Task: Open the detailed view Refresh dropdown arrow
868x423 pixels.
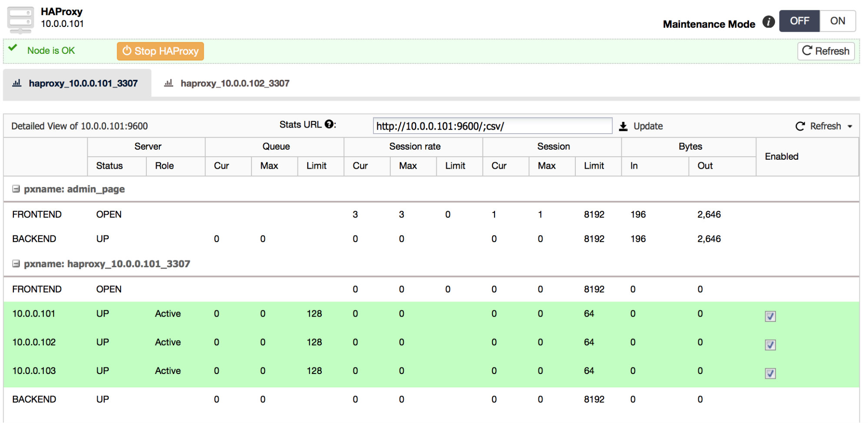Action: [850, 126]
